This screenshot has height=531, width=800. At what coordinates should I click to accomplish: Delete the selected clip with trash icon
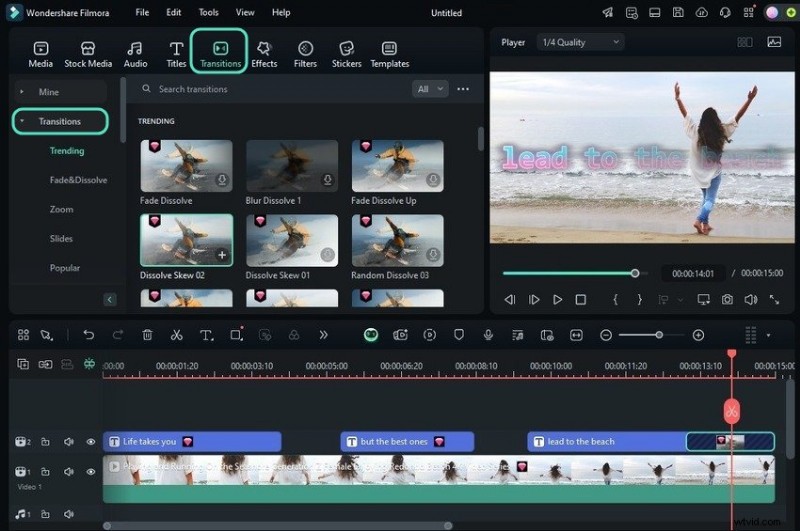pos(147,335)
